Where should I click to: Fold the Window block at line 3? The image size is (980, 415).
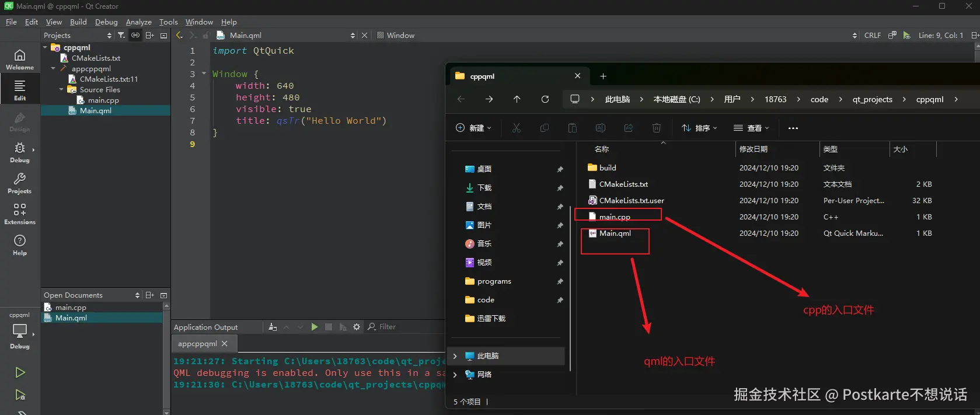tap(204, 74)
